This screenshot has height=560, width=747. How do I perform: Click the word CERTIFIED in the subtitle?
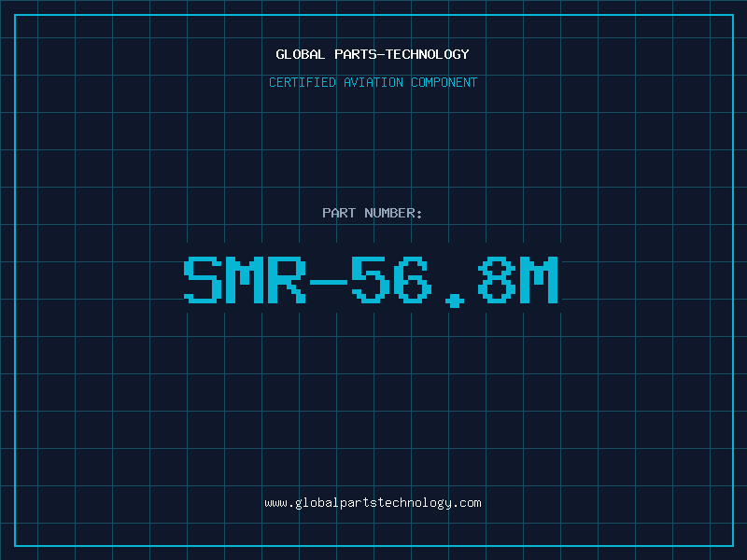click(303, 82)
